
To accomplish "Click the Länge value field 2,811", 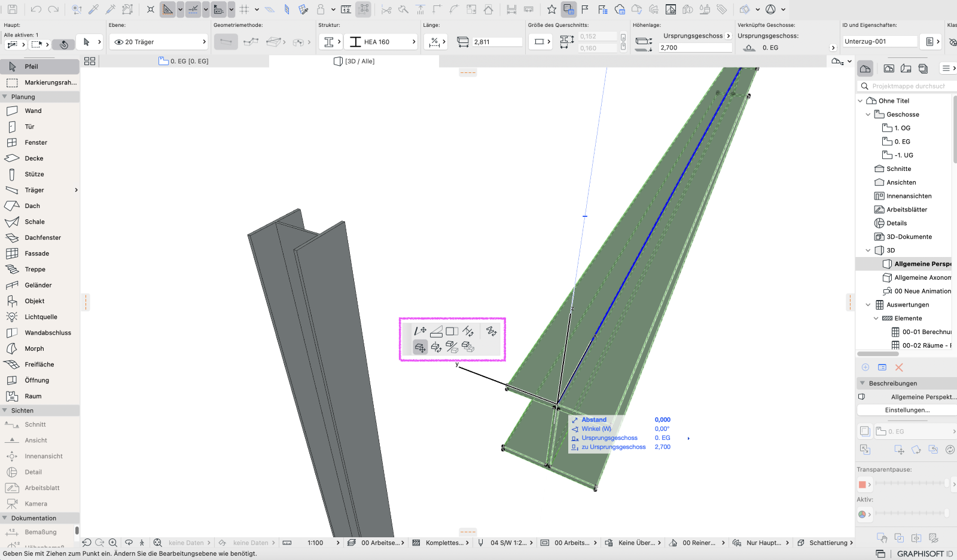I will (x=496, y=42).
